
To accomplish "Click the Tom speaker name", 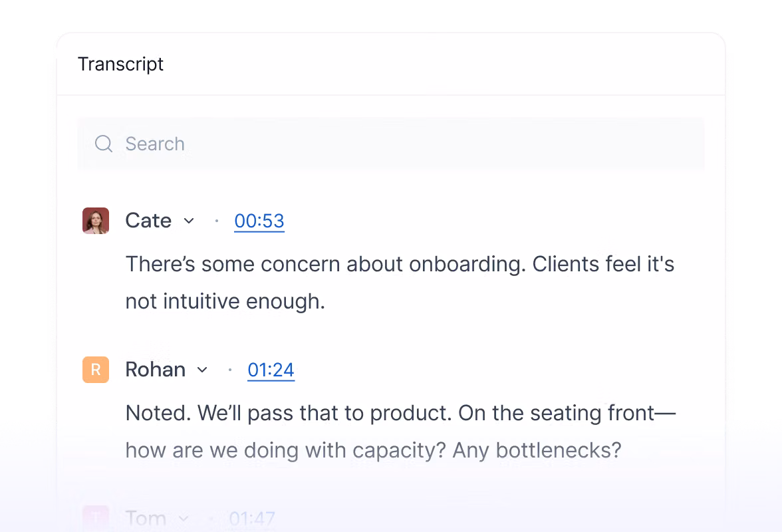I will (x=146, y=518).
